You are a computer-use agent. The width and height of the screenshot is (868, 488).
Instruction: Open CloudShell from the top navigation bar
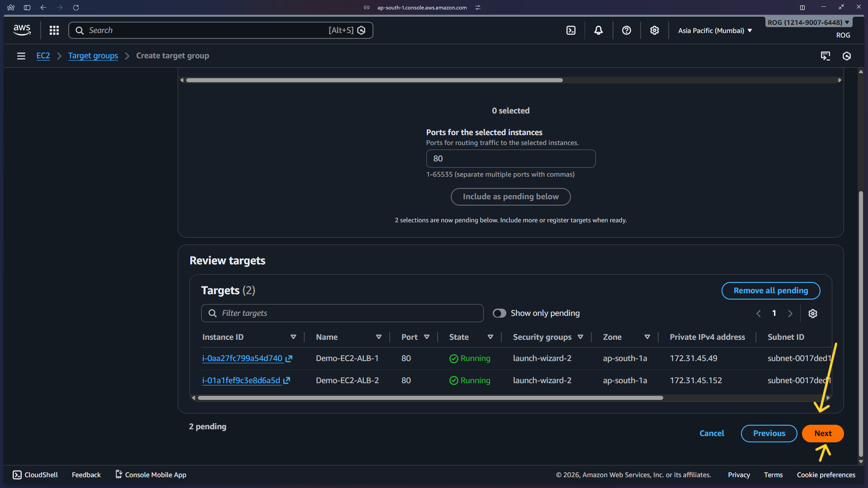571,30
